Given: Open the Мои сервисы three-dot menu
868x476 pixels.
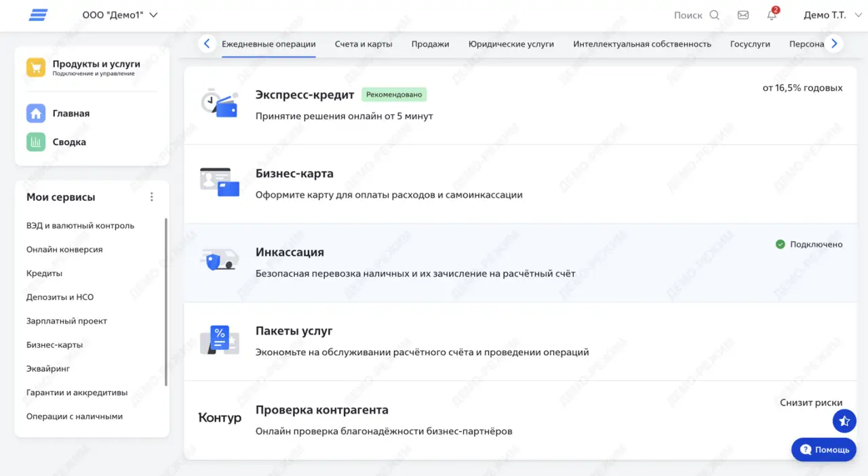Looking at the screenshot, I should pyautogui.click(x=151, y=196).
